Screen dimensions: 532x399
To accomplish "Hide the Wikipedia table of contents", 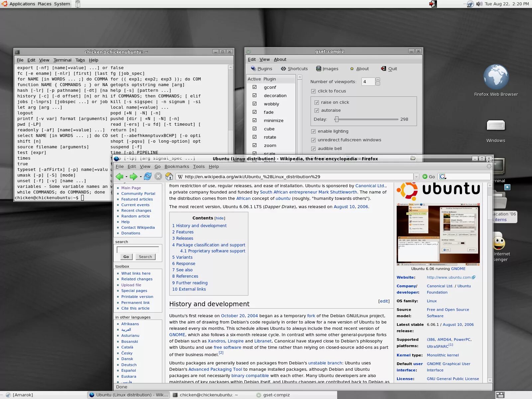I will [219, 218].
